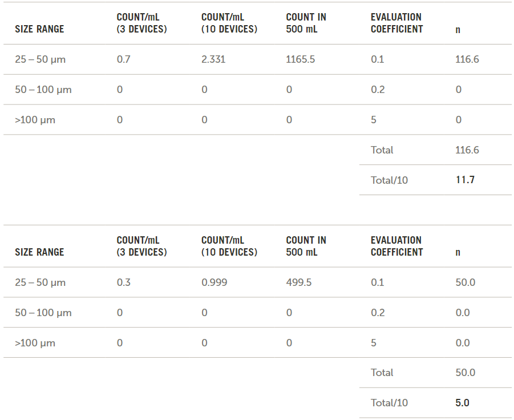This screenshot has width=514, height=420.
Task: Click 50 – 100 µm label in lower table
Action: (43, 313)
